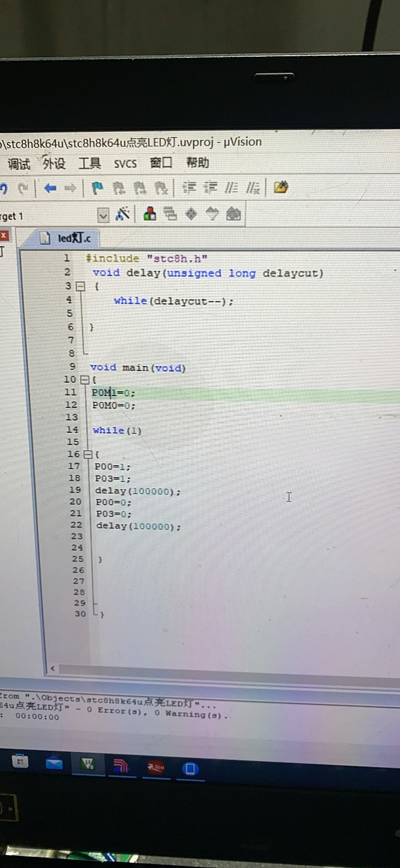This screenshot has width=400, height=868.
Task: Clear all bookmarks icon
Action: tap(161, 188)
